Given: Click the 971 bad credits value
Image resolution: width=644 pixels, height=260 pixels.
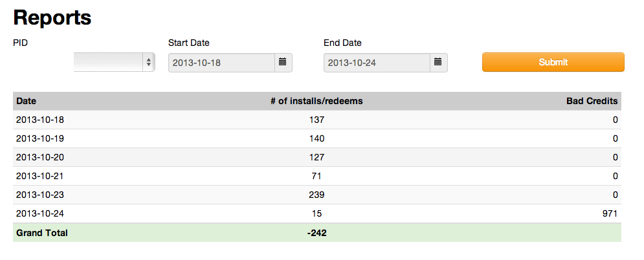Looking at the screenshot, I should (x=610, y=213).
